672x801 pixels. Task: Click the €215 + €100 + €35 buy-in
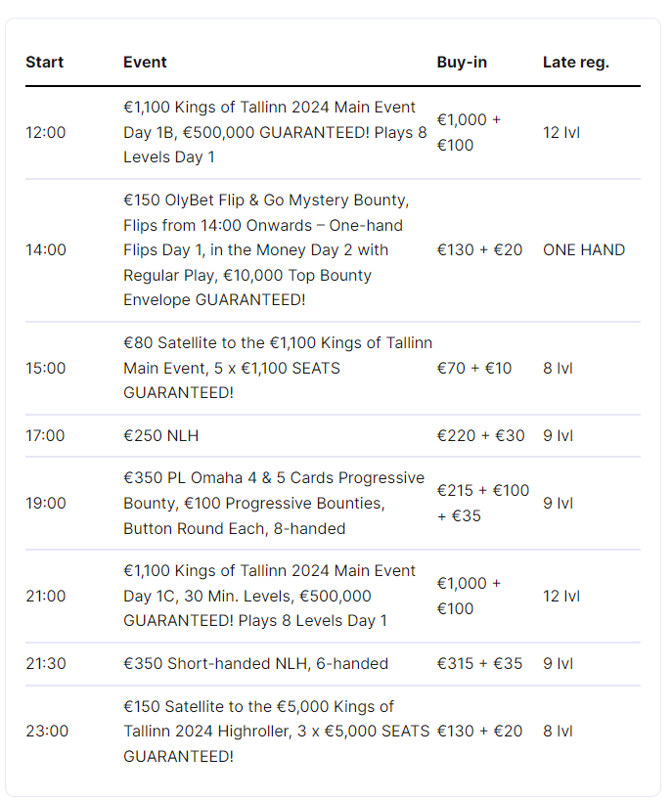(x=482, y=503)
